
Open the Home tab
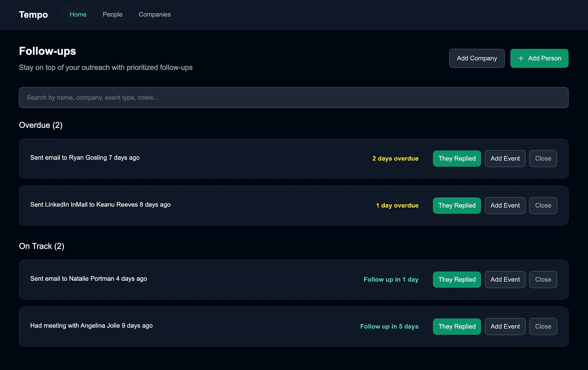point(78,15)
